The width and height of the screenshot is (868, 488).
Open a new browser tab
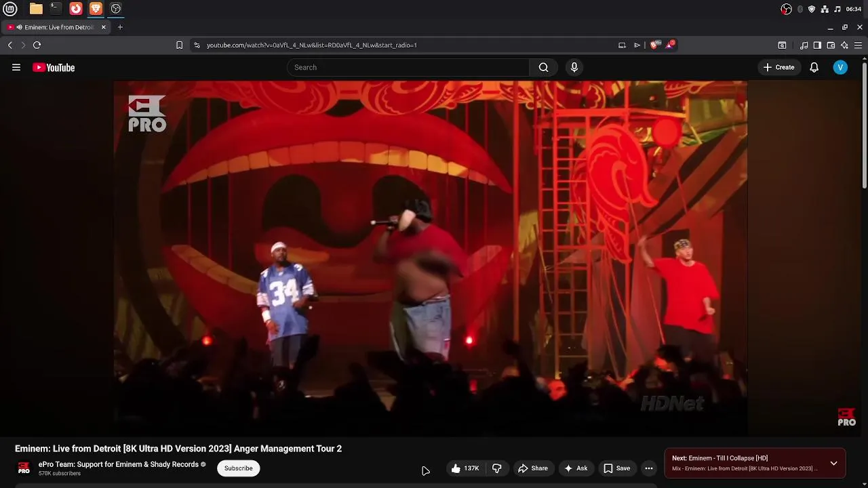(120, 27)
